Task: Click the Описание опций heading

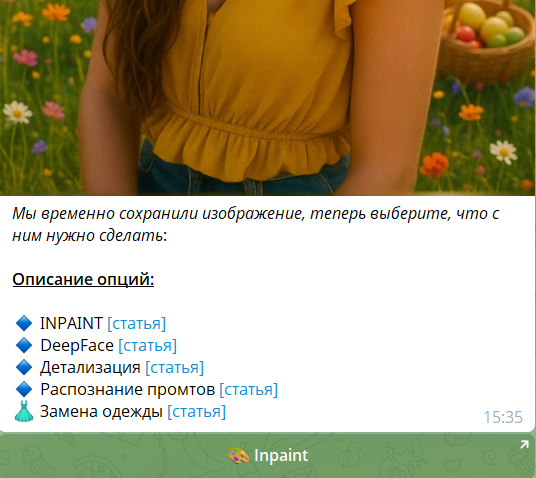Action: [83, 279]
